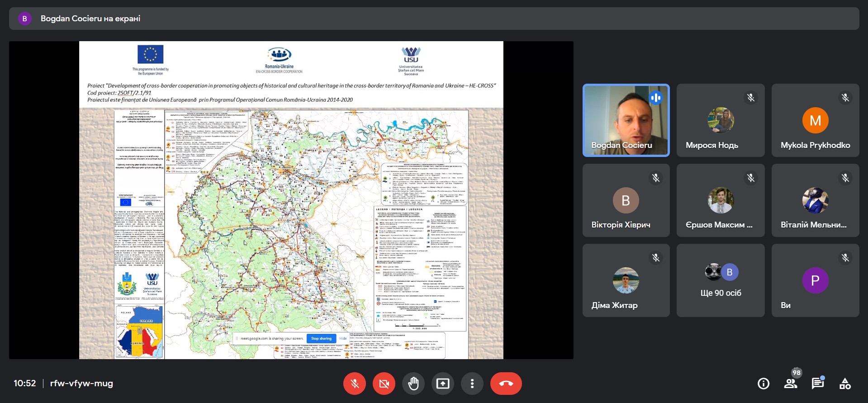This screenshot has height=403, width=868.
Task: Raise hand in the meeting
Action: click(x=413, y=384)
